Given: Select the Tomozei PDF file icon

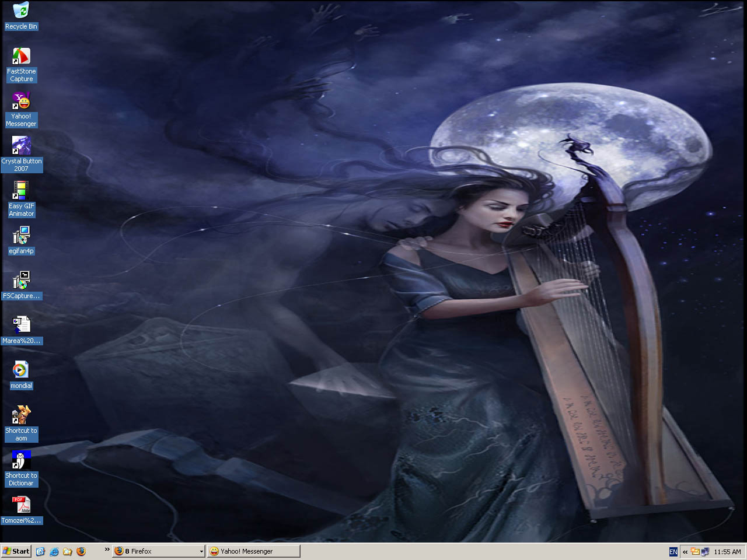Looking at the screenshot, I should point(21,505).
